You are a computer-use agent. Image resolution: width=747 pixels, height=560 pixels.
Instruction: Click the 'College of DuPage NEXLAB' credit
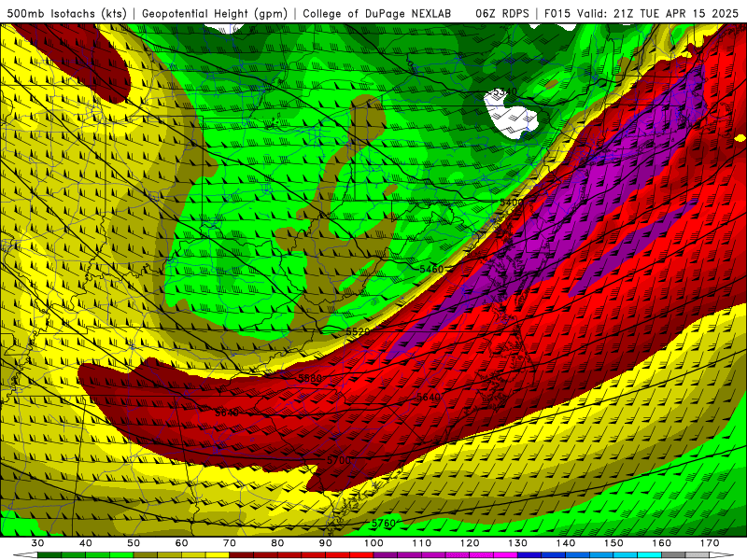tap(376, 13)
